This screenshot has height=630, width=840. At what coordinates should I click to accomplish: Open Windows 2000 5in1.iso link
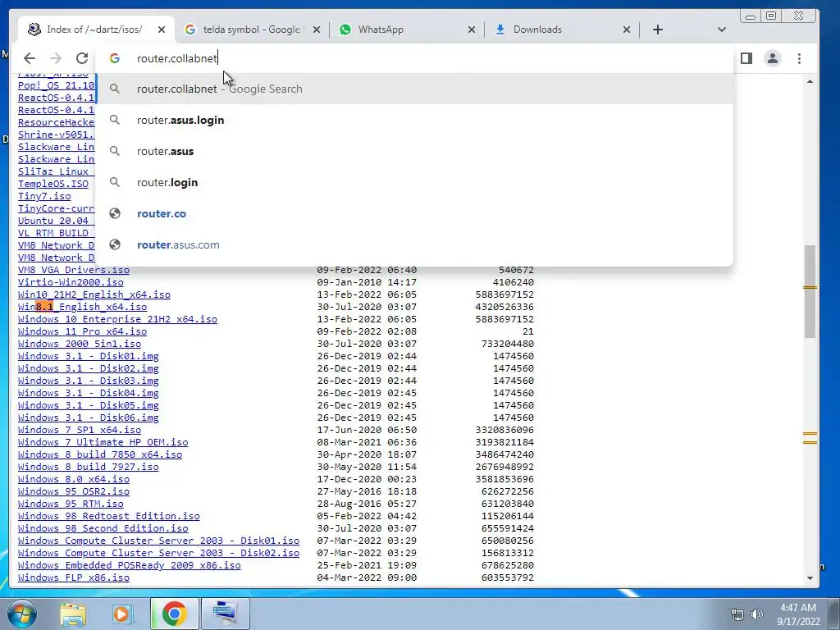click(80, 344)
